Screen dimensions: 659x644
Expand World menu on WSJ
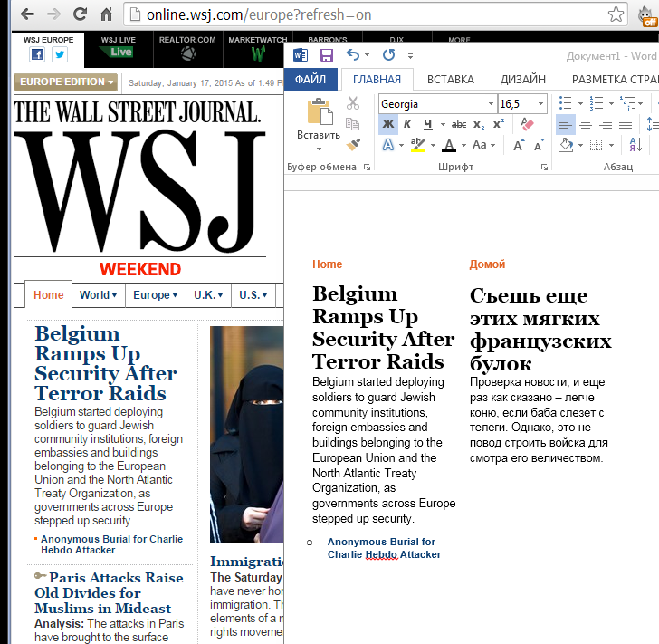(x=99, y=295)
